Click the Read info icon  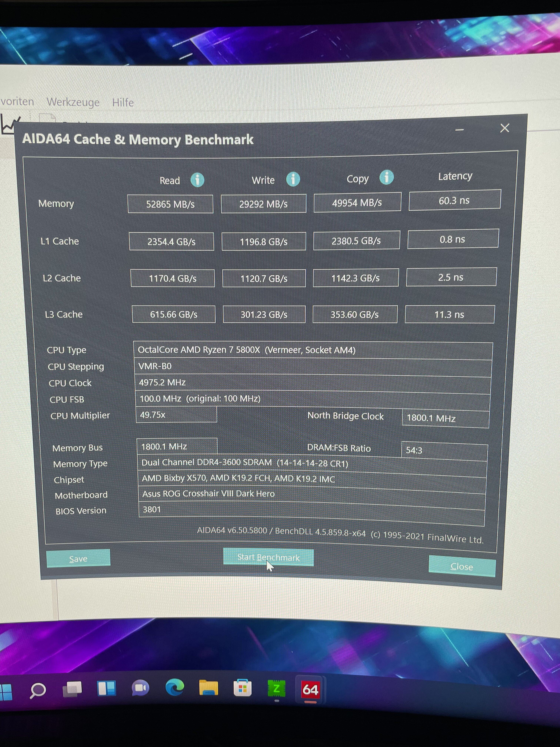(x=197, y=180)
